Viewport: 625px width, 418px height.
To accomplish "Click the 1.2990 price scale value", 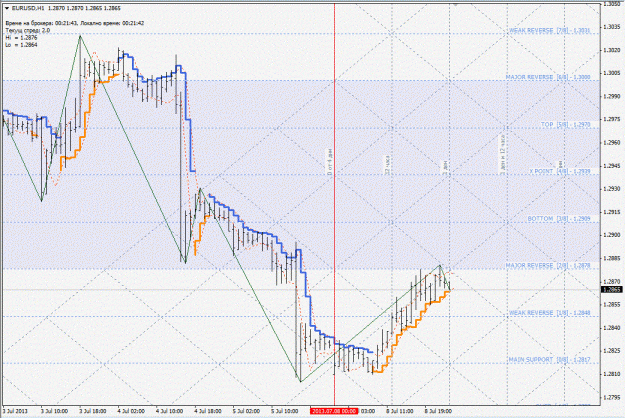I will click(x=611, y=96).
